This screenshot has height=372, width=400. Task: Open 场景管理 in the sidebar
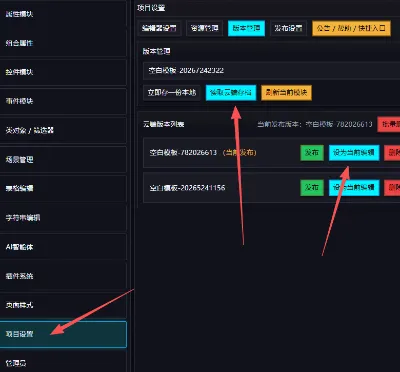pos(63,159)
